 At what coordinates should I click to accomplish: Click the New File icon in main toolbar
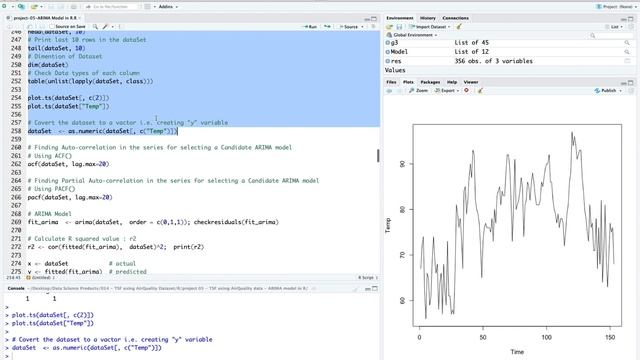5,7
